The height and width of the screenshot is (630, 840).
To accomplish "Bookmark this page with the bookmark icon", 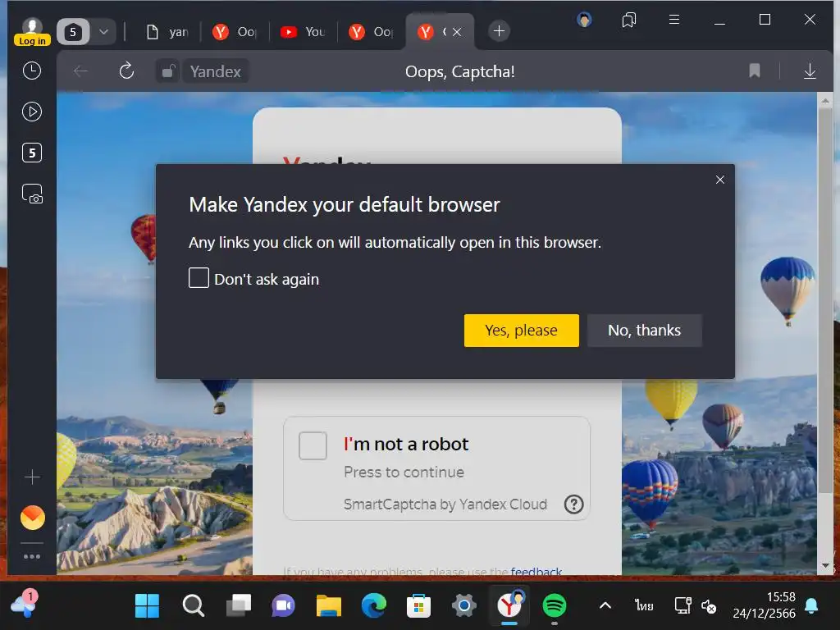I will (x=755, y=71).
